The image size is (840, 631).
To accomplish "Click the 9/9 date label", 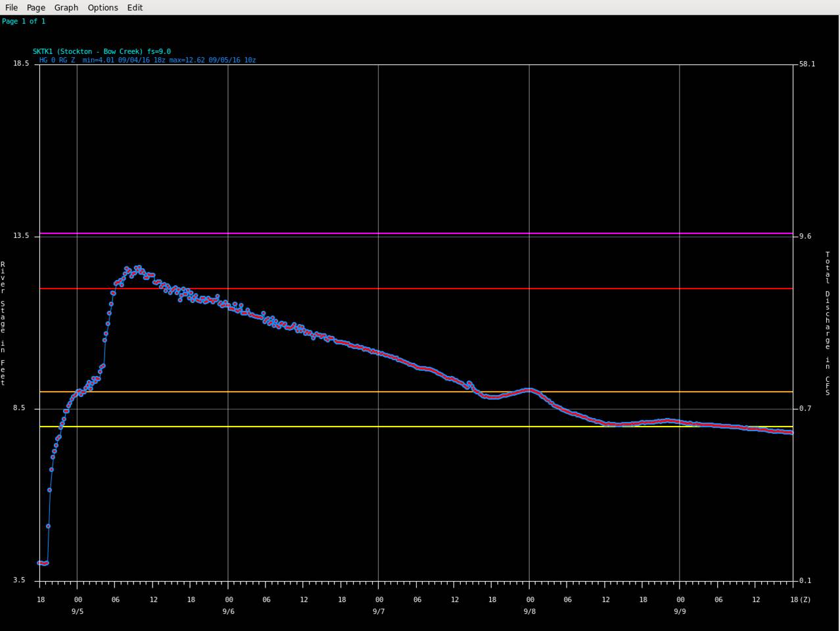I will pyautogui.click(x=680, y=611).
